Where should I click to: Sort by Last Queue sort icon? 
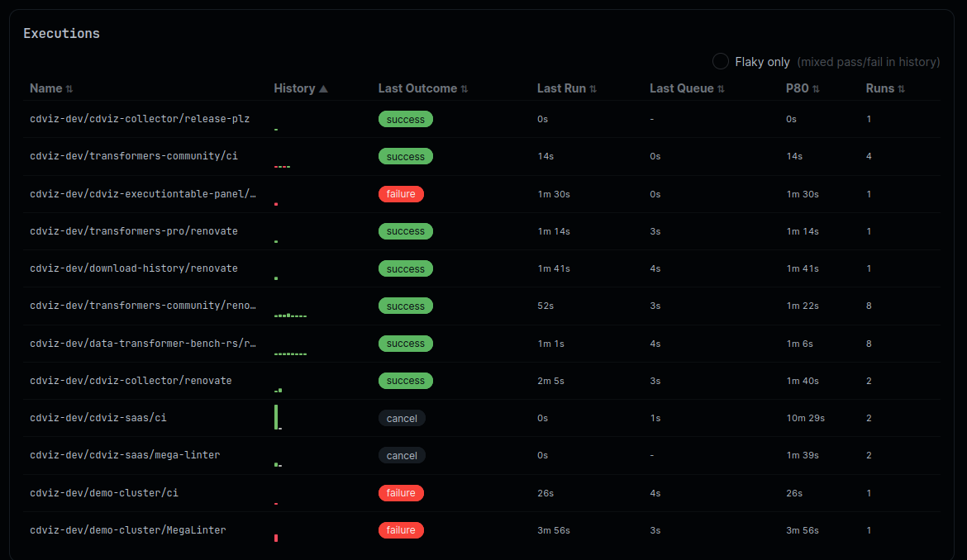point(721,88)
